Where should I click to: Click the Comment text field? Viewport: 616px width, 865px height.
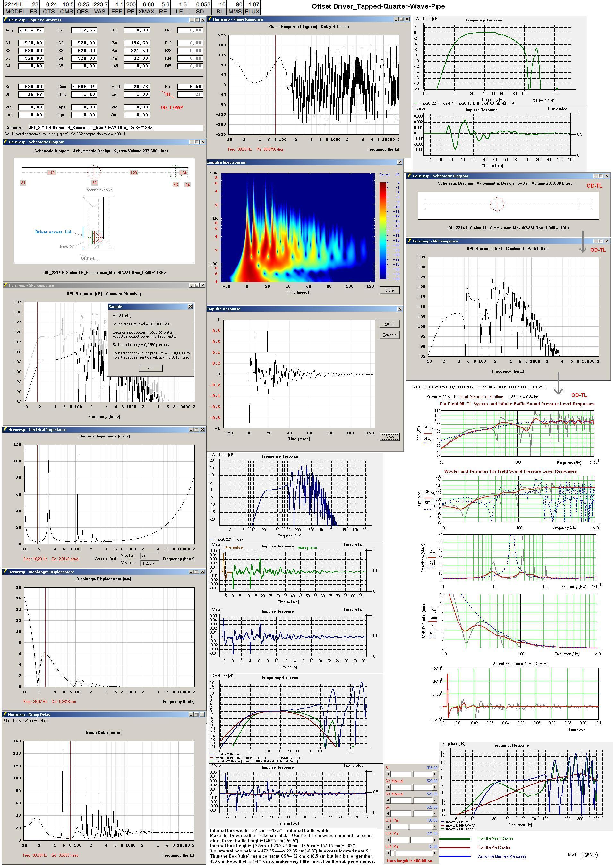116,127
